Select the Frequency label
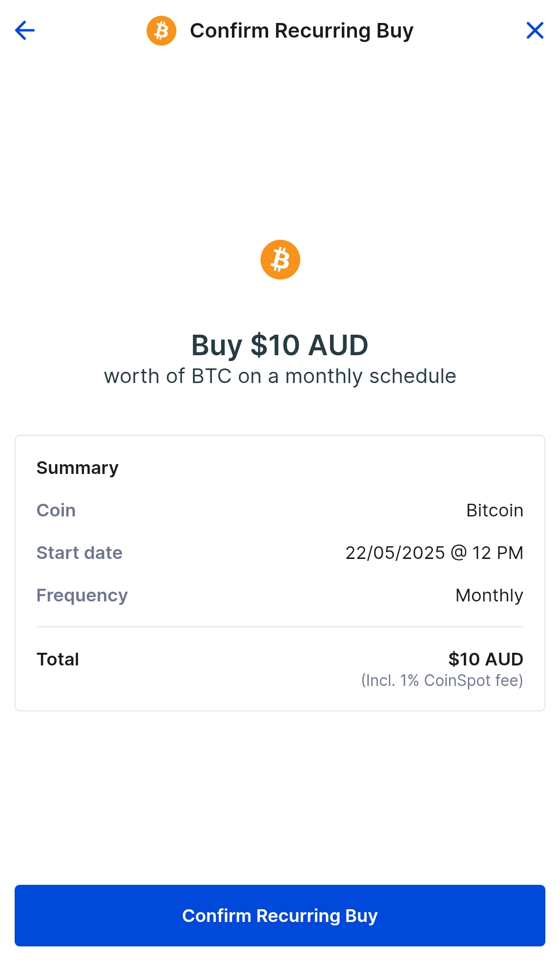The height and width of the screenshot is (963, 560). (x=82, y=596)
